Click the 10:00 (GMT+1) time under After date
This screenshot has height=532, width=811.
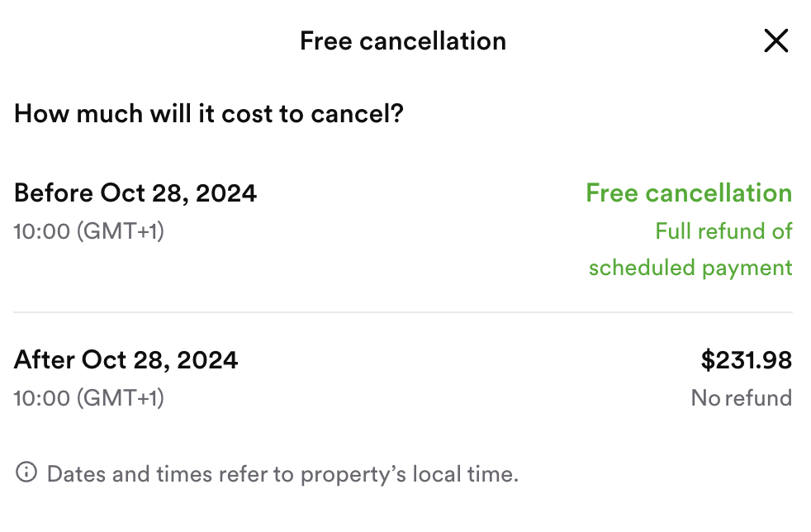89,397
